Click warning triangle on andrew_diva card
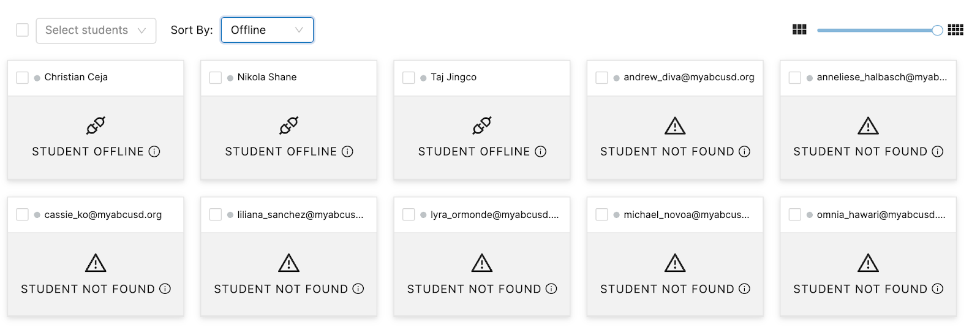This screenshot has width=980, height=327. tap(675, 126)
